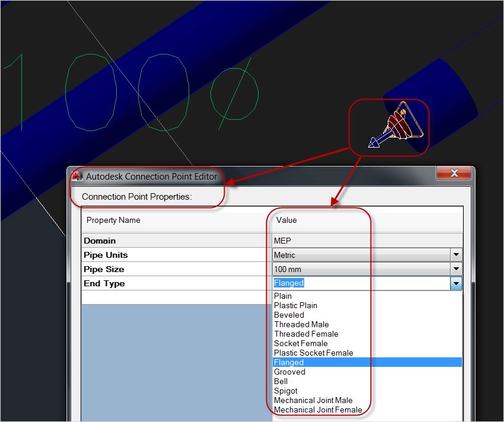Pick Plastic Socket Female end type

click(x=313, y=353)
